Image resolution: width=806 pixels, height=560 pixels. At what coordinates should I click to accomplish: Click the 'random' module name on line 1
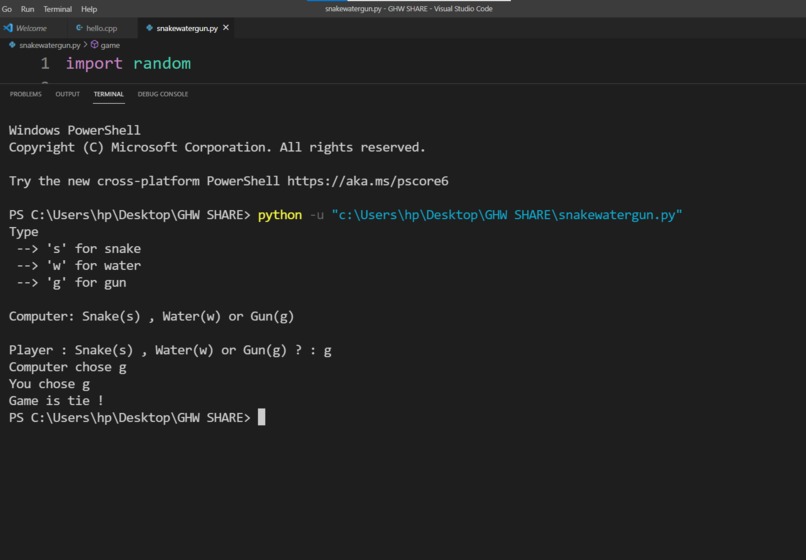[162, 63]
